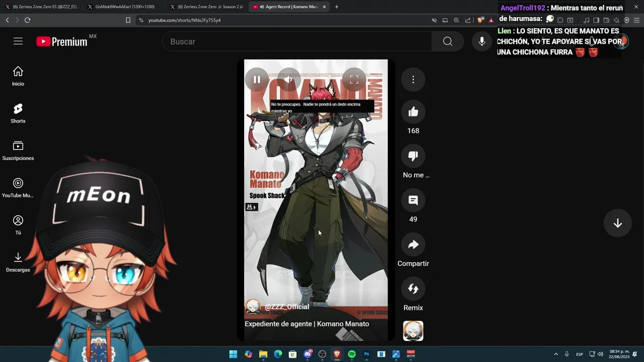The image size is (644, 362).
Task: Open a new browser tab
Action: pos(337,7)
